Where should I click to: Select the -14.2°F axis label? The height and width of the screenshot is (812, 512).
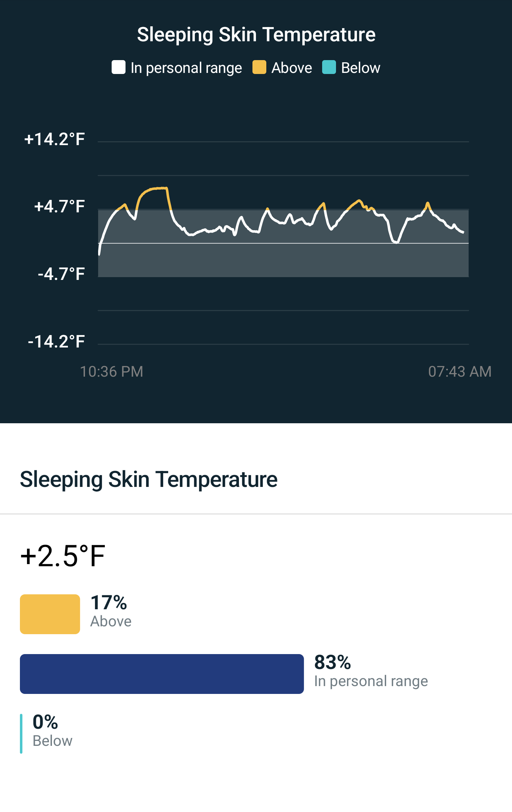[x=56, y=341]
